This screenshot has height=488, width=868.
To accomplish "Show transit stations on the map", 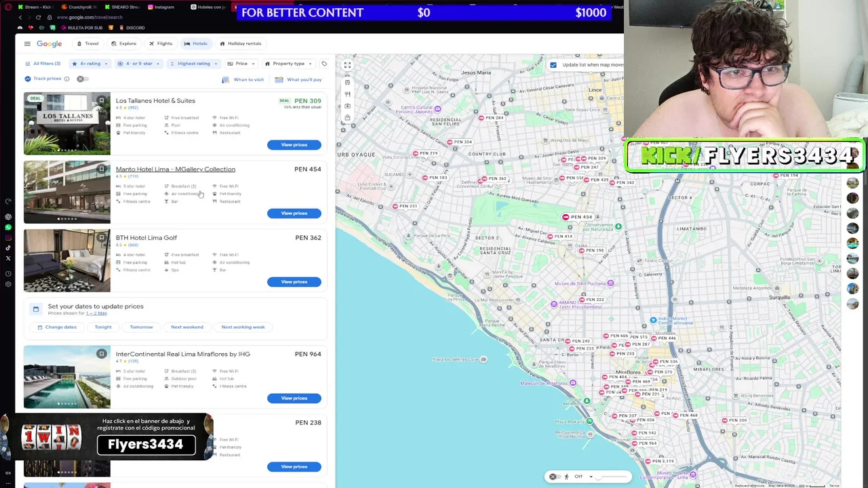I will 347,83.
